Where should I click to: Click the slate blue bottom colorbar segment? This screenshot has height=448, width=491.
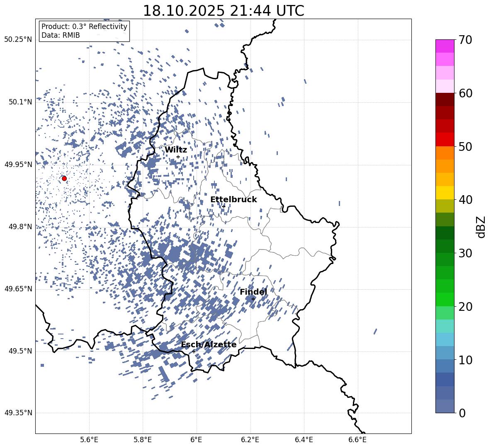point(445,406)
